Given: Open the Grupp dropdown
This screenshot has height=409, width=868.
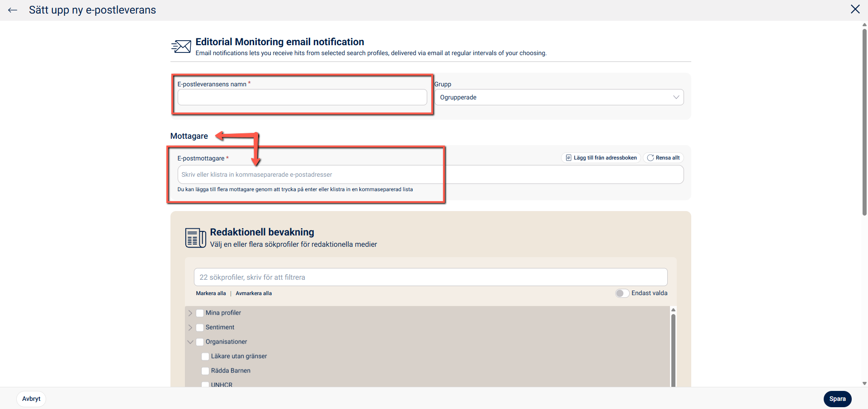Looking at the screenshot, I should point(559,97).
